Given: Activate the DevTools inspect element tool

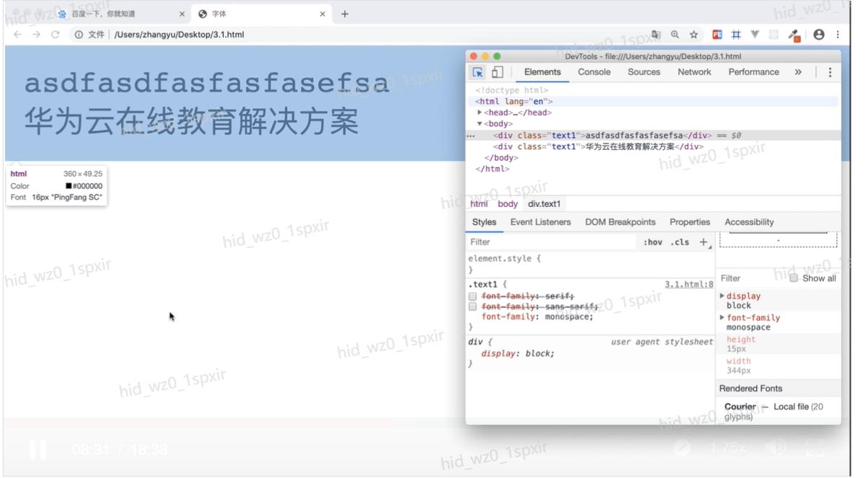Looking at the screenshot, I should [x=478, y=72].
